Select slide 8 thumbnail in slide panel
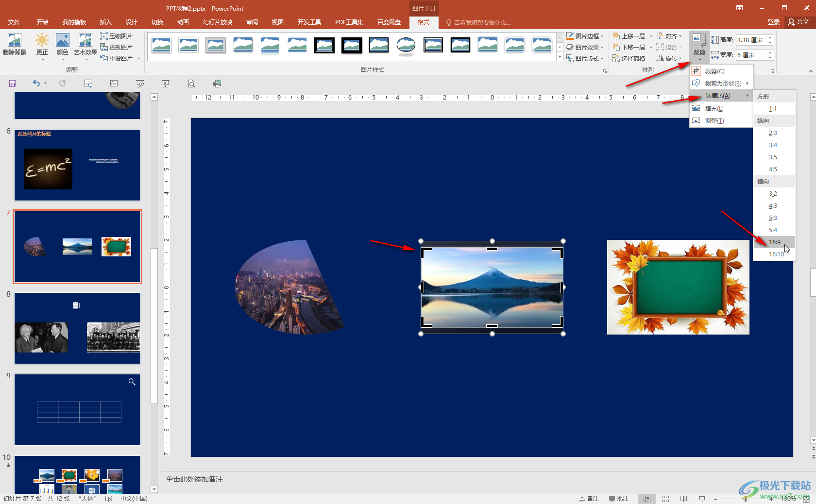 (x=77, y=328)
